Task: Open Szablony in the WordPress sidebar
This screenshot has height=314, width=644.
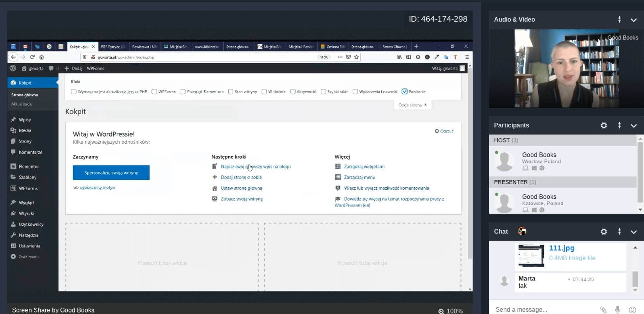Action: click(x=28, y=177)
